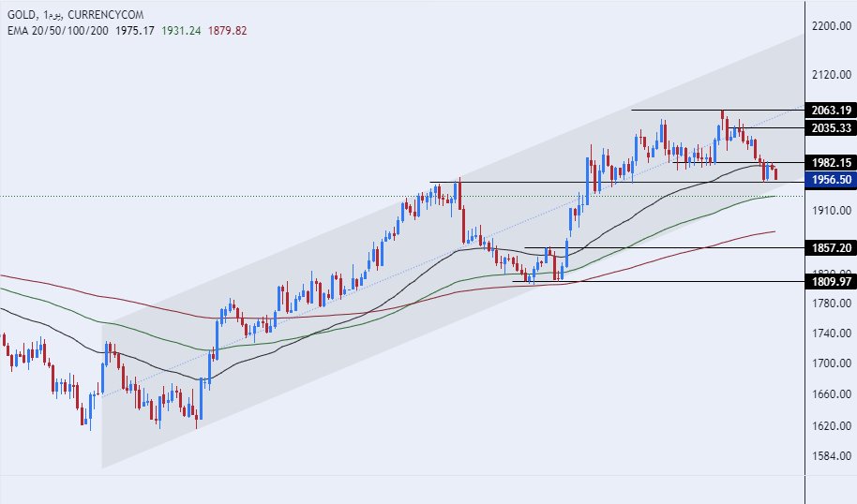Click the 1584.00 tick on price axis
Viewport: 857px width, 504px height.
(x=829, y=456)
